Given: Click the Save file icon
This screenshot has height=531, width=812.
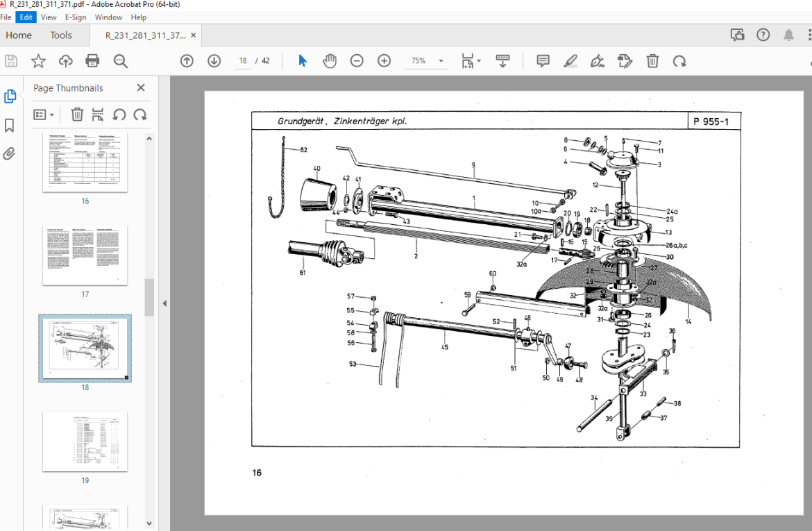Looking at the screenshot, I should click(11, 61).
